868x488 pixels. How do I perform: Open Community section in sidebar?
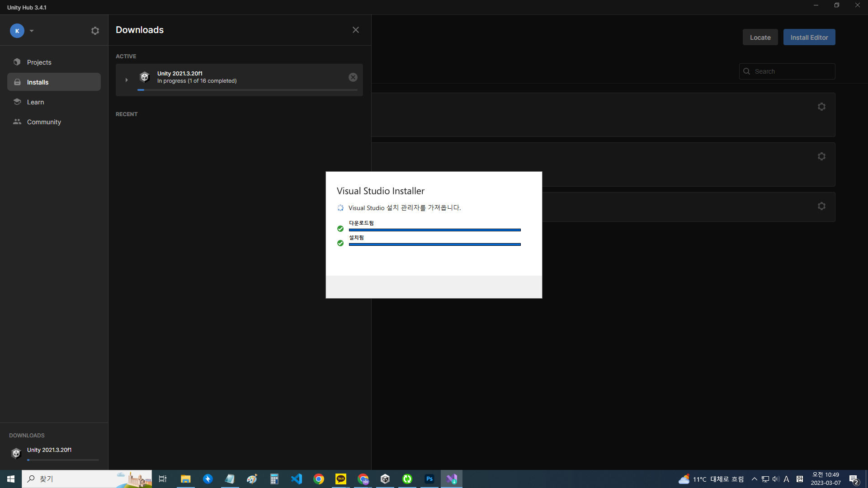pyautogui.click(x=54, y=122)
